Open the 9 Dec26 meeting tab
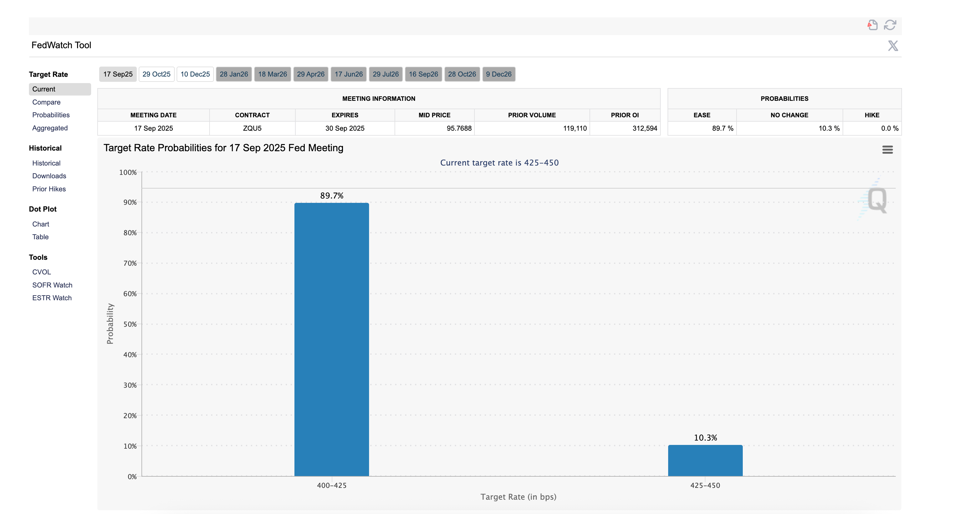Screen dimensions: 980x514 pyautogui.click(x=498, y=74)
